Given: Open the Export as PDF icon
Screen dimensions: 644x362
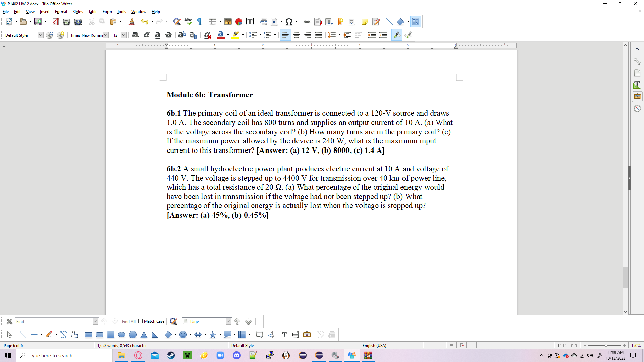Looking at the screenshot, I should click(56, 21).
